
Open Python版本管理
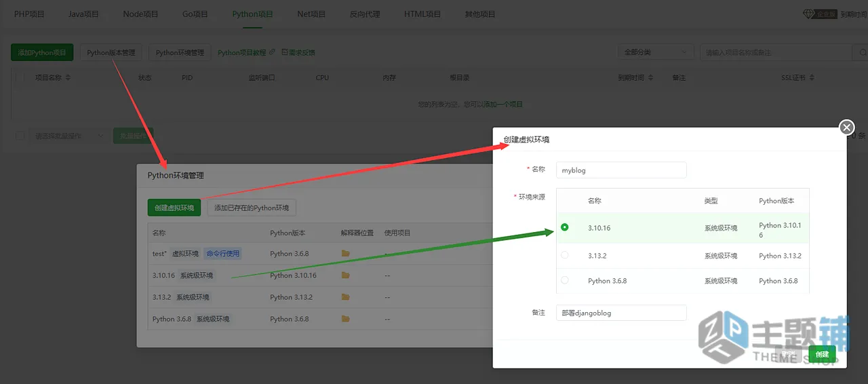coord(111,52)
